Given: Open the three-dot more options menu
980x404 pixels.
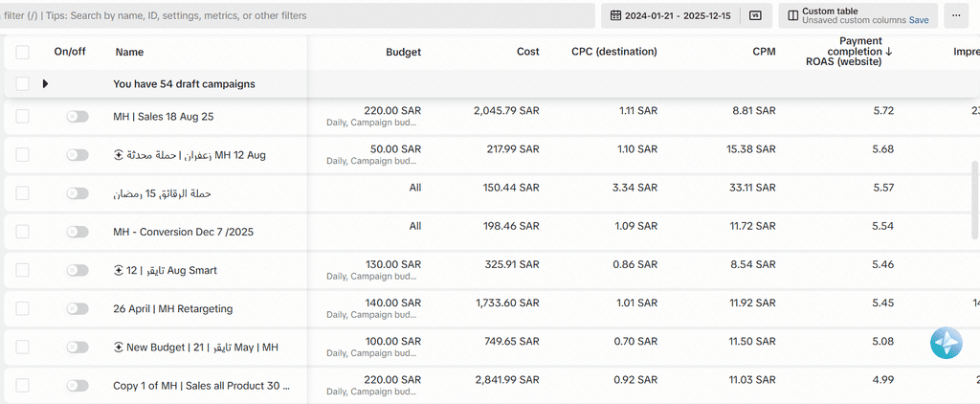Looking at the screenshot, I should 955,15.
